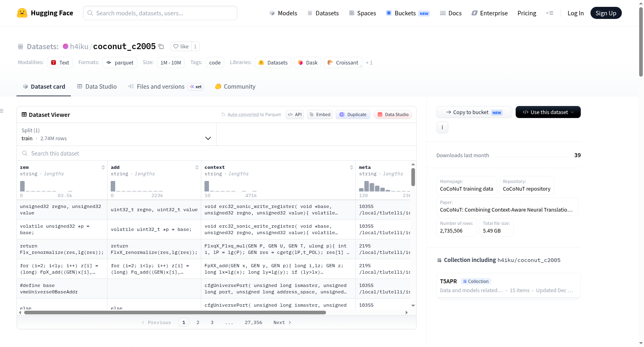Image resolution: width=644 pixels, height=347 pixels.
Task: Click the meta column lengths histogram
Action: (385, 186)
